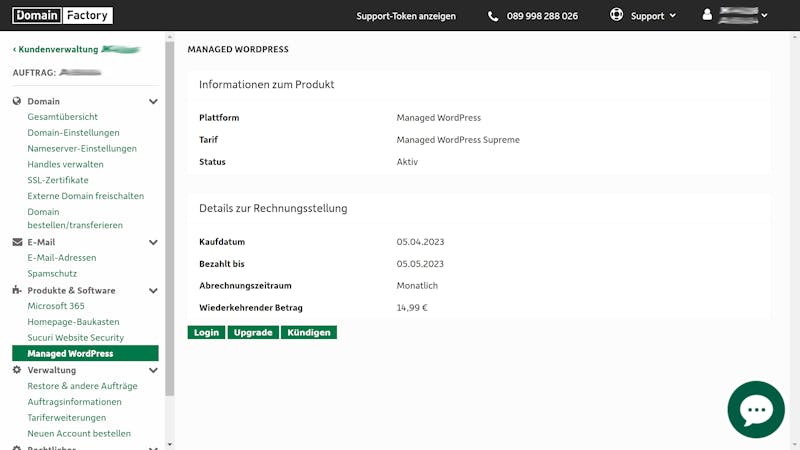The height and width of the screenshot is (450, 800).
Task: Collapse the E-Mail section chevron
Action: click(x=153, y=242)
